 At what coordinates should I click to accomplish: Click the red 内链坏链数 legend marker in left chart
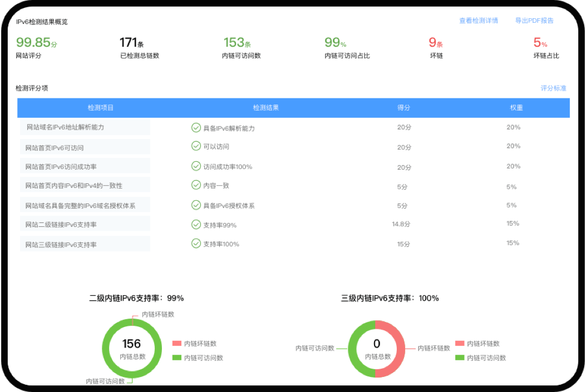click(x=177, y=343)
